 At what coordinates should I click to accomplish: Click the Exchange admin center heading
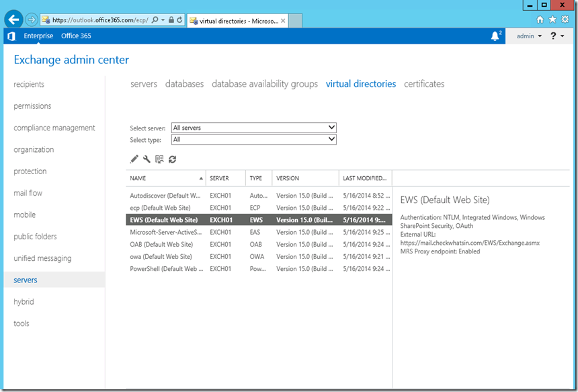point(71,60)
